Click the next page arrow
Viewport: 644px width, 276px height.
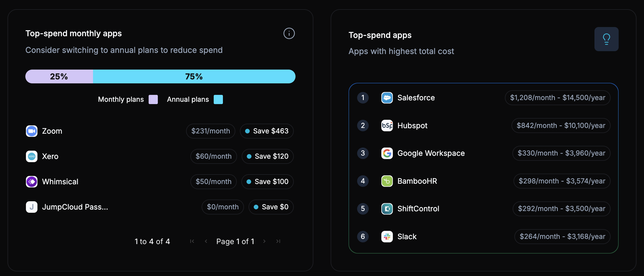click(x=264, y=241)
